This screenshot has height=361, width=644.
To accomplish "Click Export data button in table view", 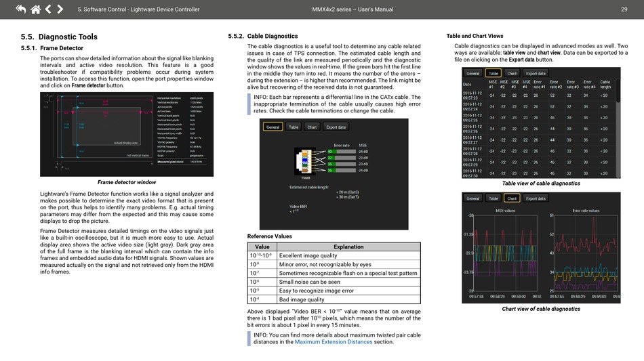I will 536,73.
